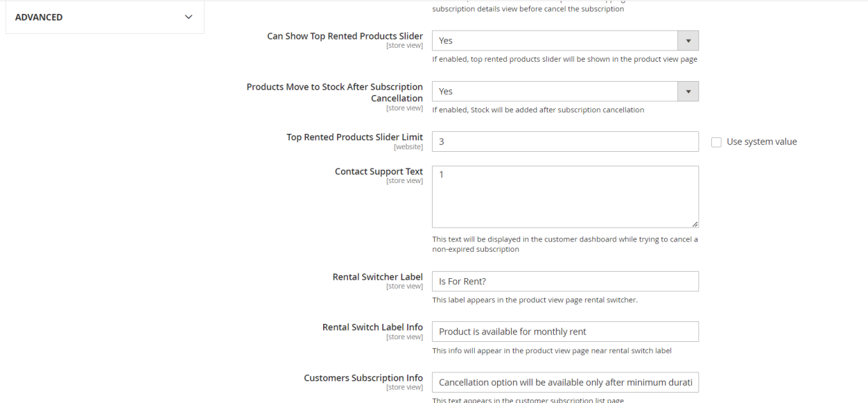Enable the Use system value checkbox
Screen dimensions: 868x403
point(717,142)
